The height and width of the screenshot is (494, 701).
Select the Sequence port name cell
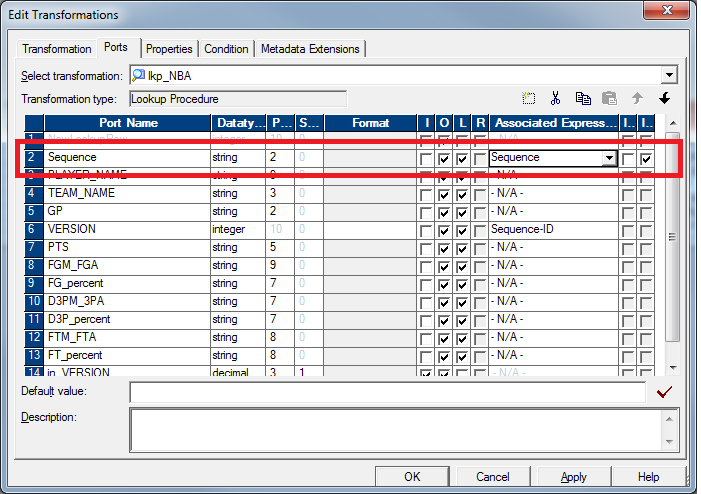(127, 157)
